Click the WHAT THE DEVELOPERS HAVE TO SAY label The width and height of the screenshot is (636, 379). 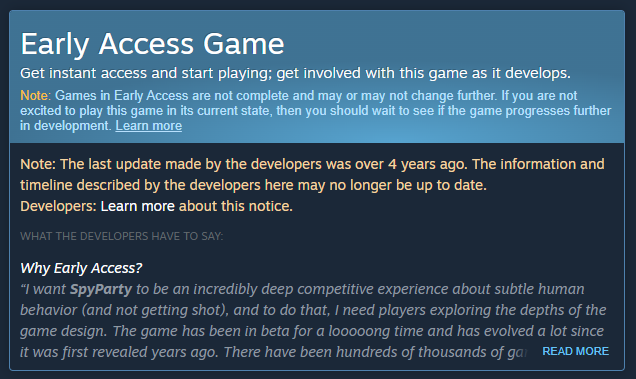pyautogui.click(x=122, y=236)
